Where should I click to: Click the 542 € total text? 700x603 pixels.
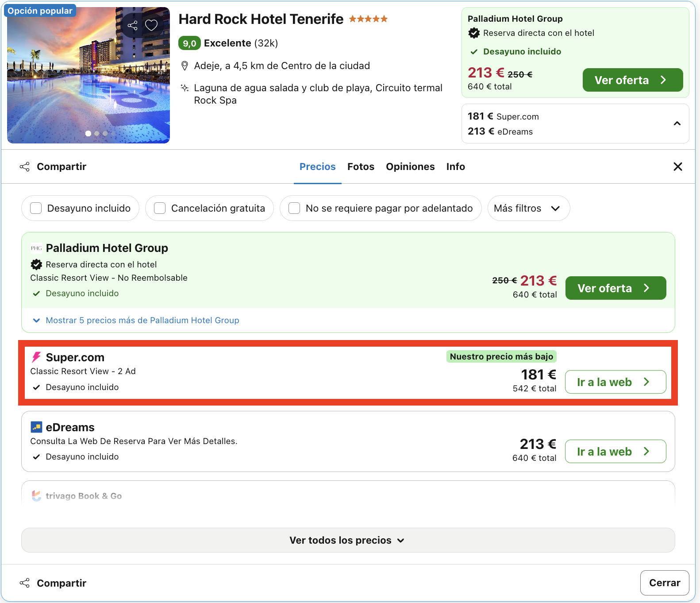(535, 388)
